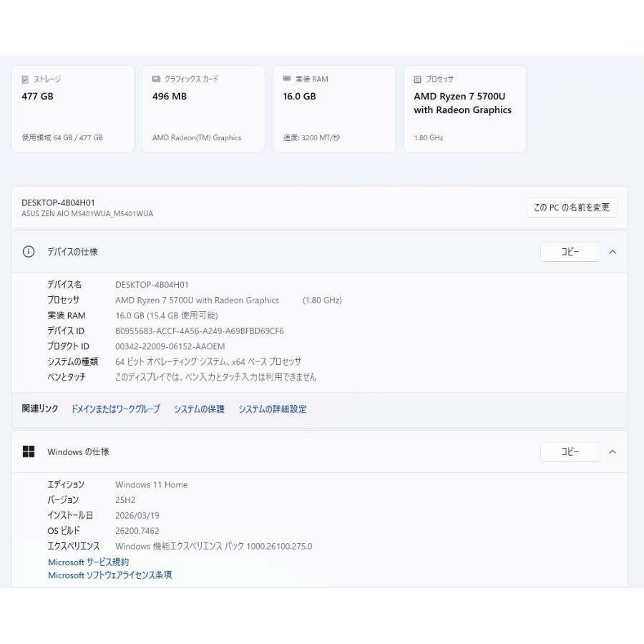The image size is (644, 644).
Task: Collapse the Windows specifications section
Action: [613, 452]
